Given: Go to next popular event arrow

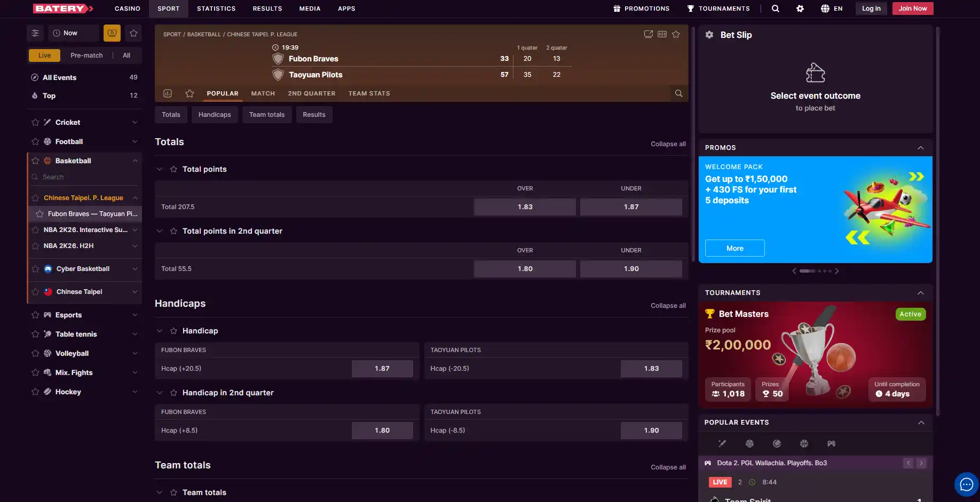Looking at the screenshot, I should 921,463.
